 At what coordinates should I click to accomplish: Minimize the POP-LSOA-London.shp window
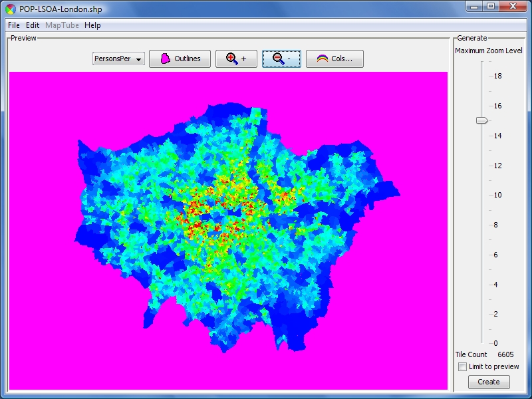coord(474,7)
